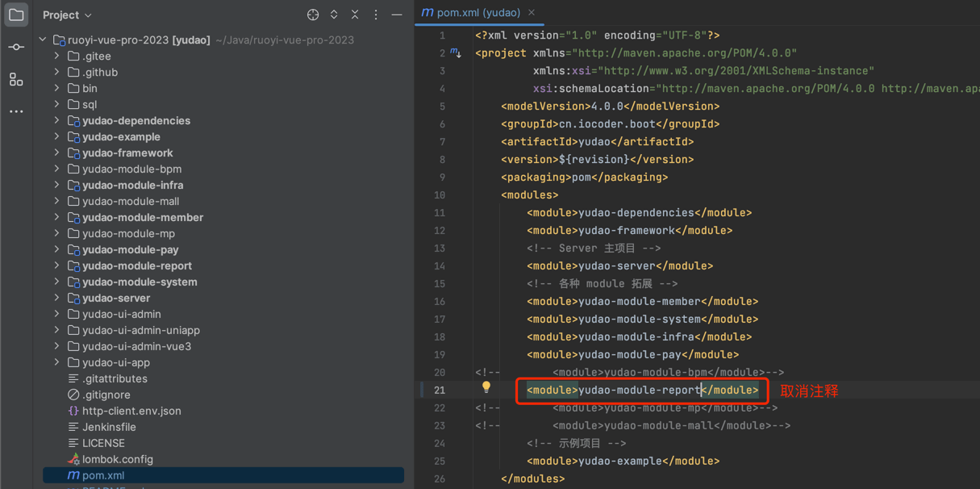The width and height of the screenshot is (980, 489).
Task: Click the Select Opened File crosshair icon
Action: click(313, 15)
